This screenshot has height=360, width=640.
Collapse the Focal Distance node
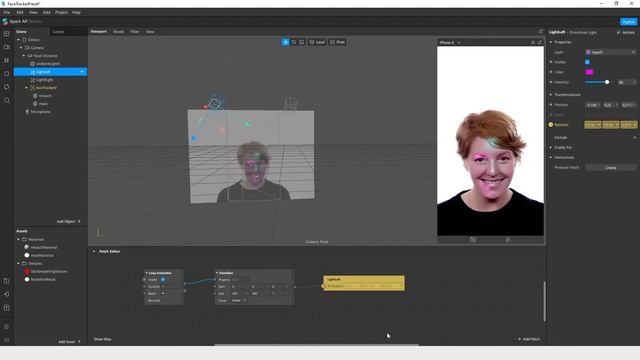point(24,56)
